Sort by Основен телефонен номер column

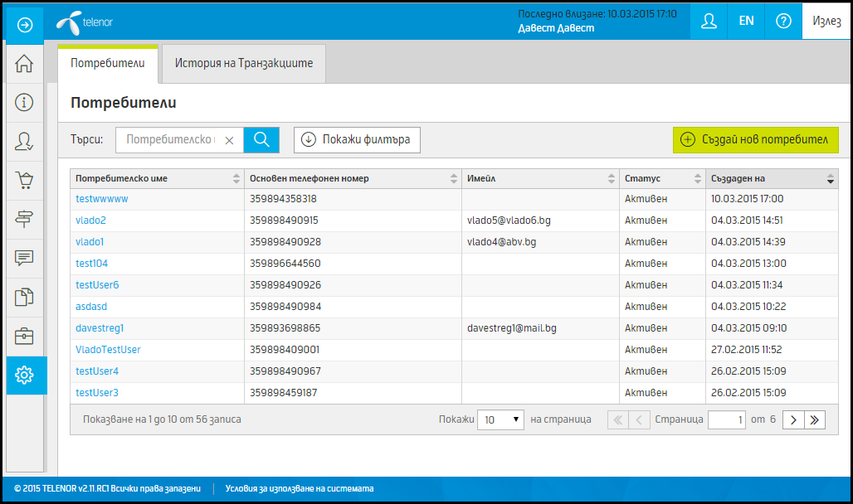(x=353, y=178)
